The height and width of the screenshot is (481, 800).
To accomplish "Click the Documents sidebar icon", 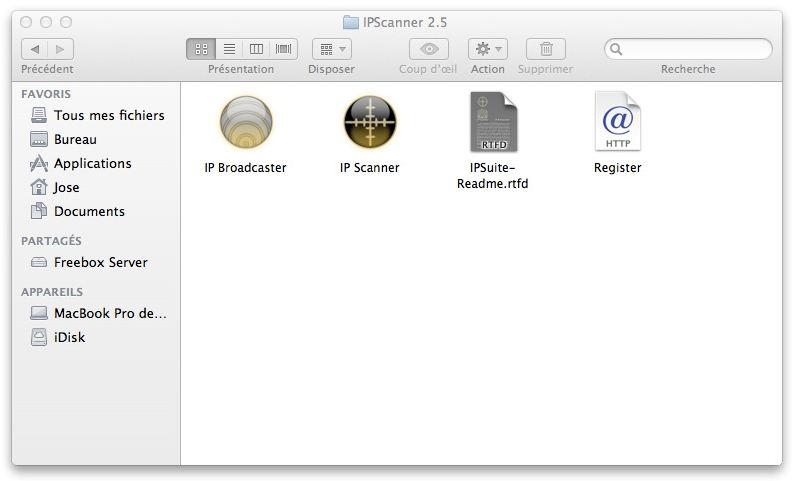I will tap(39, 211).
